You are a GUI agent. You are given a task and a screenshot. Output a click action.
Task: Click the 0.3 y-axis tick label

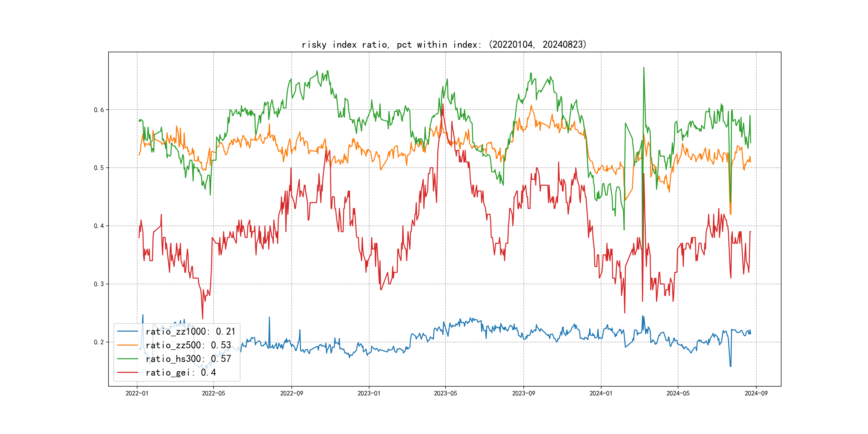click(x=99, y=284)
